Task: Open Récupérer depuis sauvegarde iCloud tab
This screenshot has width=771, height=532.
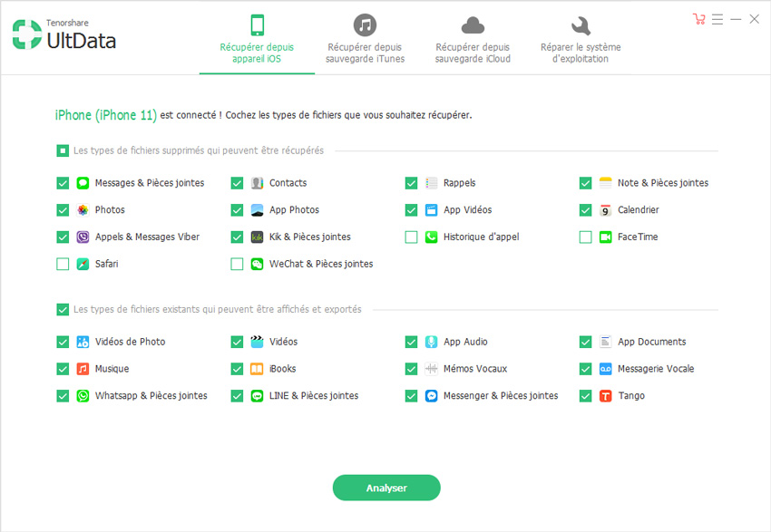Action: point(473,39)
